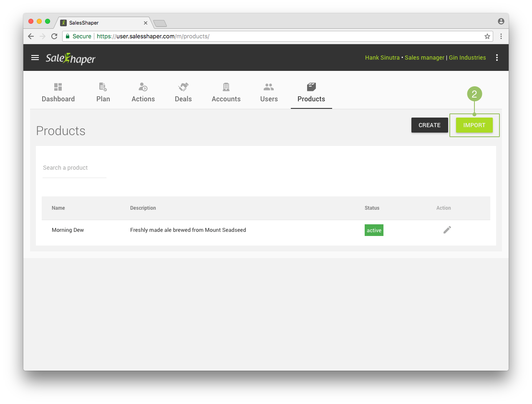Go to the Actions tab
This screenshot has height=404, width=532.
pyautogui.click(x=143, y=93)
